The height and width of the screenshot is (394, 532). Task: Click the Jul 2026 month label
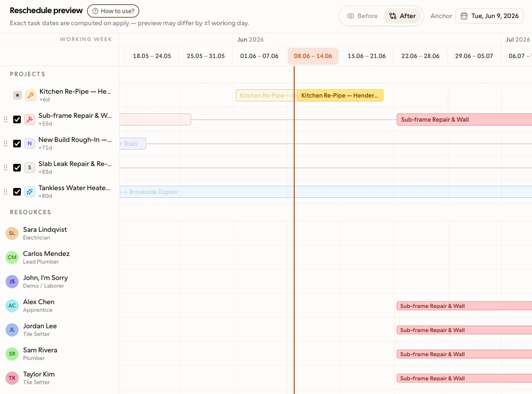[x=518, y=39]
